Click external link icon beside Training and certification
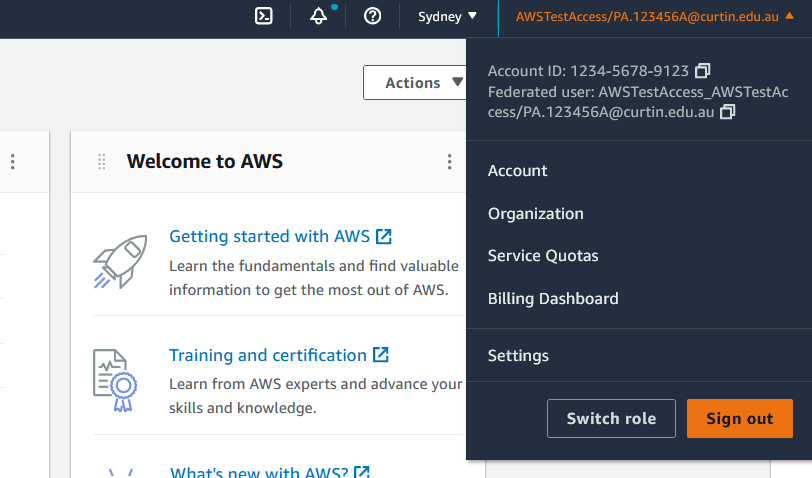Viewport: 812px width, 478px height. (381, 355)
